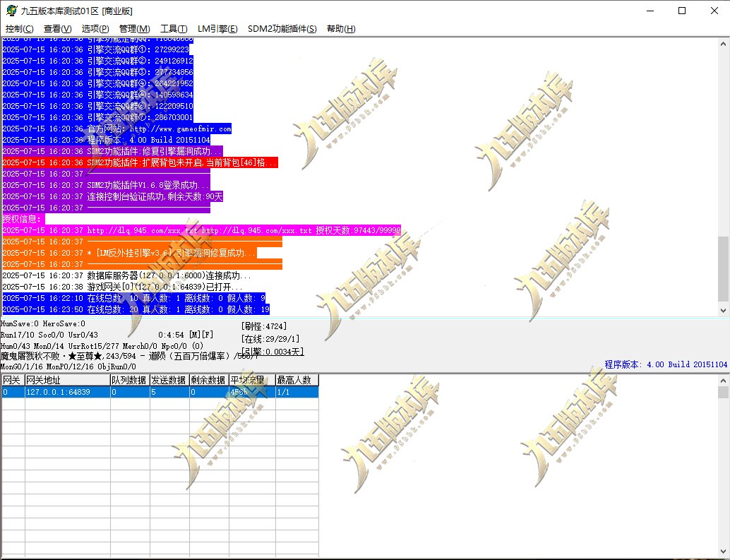The height and width of the screenshot is (560, 730).
Task: Click the gateway list scroll up arrow
Action: click(723, 381)
